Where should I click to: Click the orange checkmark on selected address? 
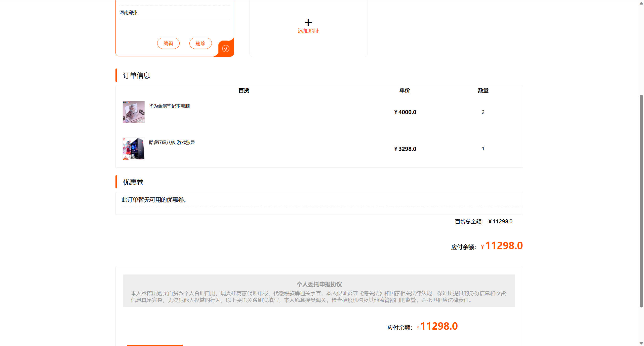coord(226,48)
